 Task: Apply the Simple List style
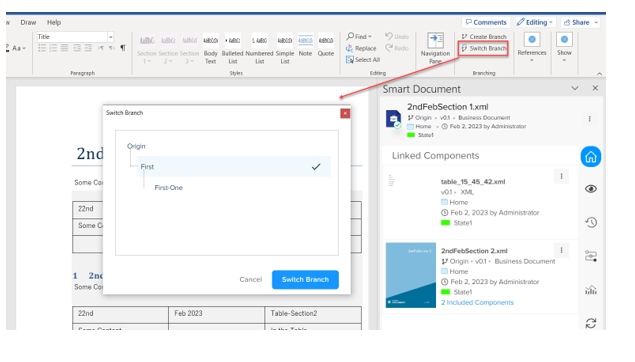point(285,49)
